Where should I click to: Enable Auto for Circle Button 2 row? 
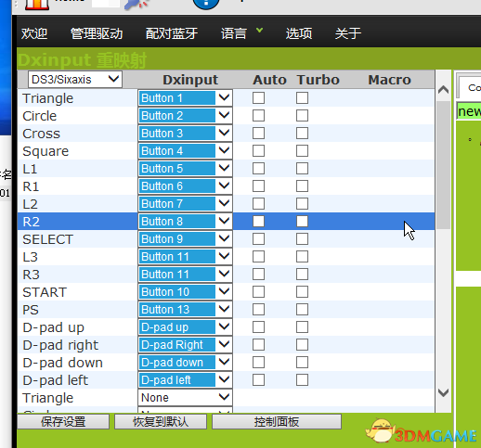click(258, 116)
